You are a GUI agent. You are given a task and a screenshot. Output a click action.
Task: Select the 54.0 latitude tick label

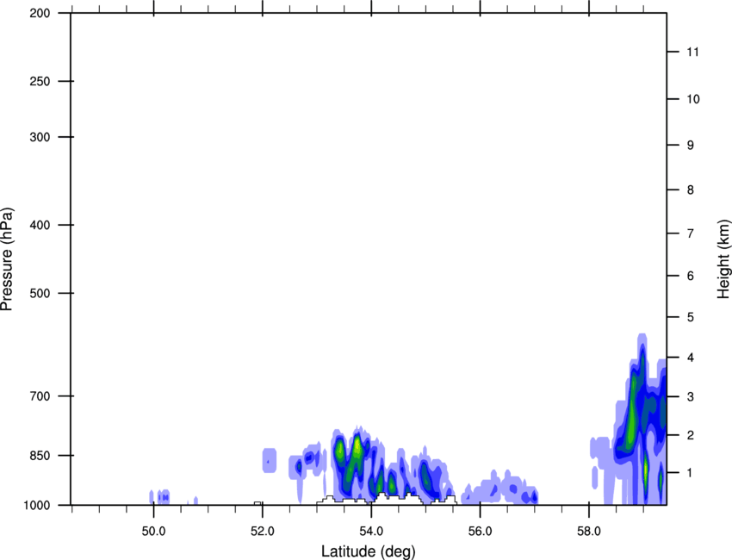click(x=371, y=531)
